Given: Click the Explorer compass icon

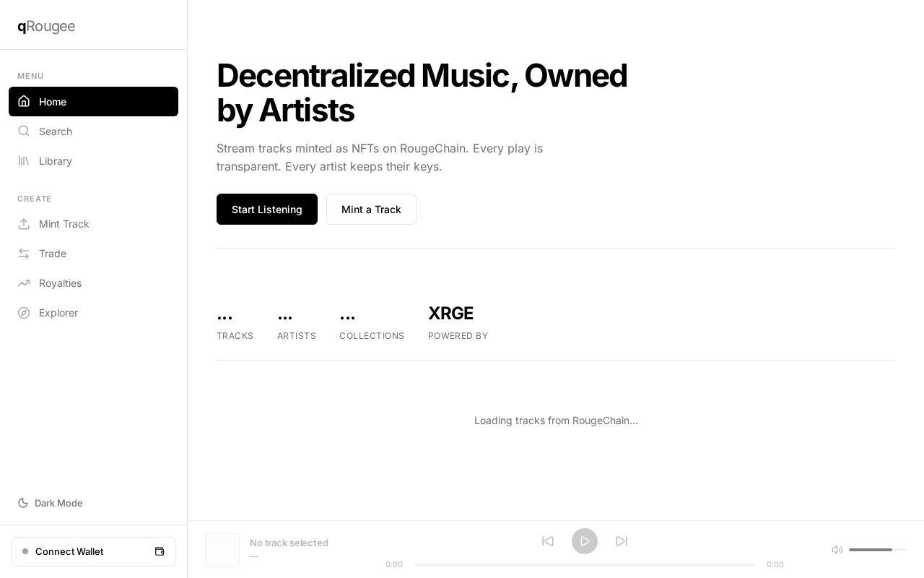Looking at the screenshot, I should coord(24,313).
